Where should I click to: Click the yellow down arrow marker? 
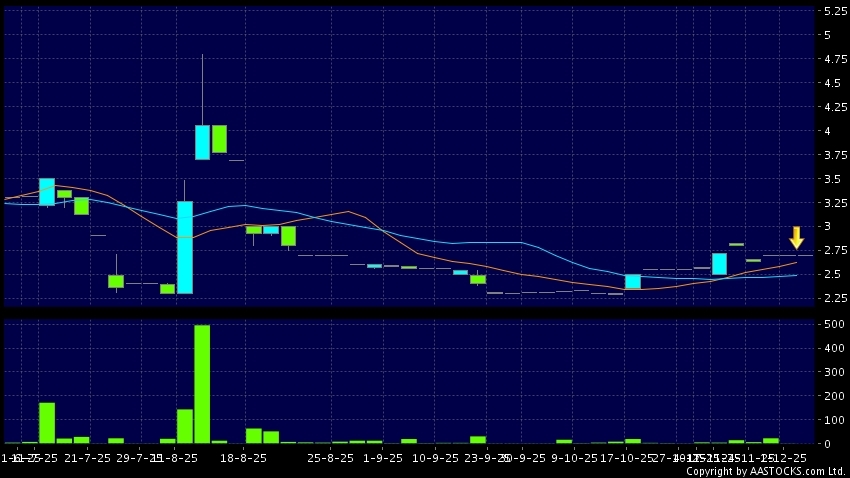pyautogui.click(x=796, y=238)
